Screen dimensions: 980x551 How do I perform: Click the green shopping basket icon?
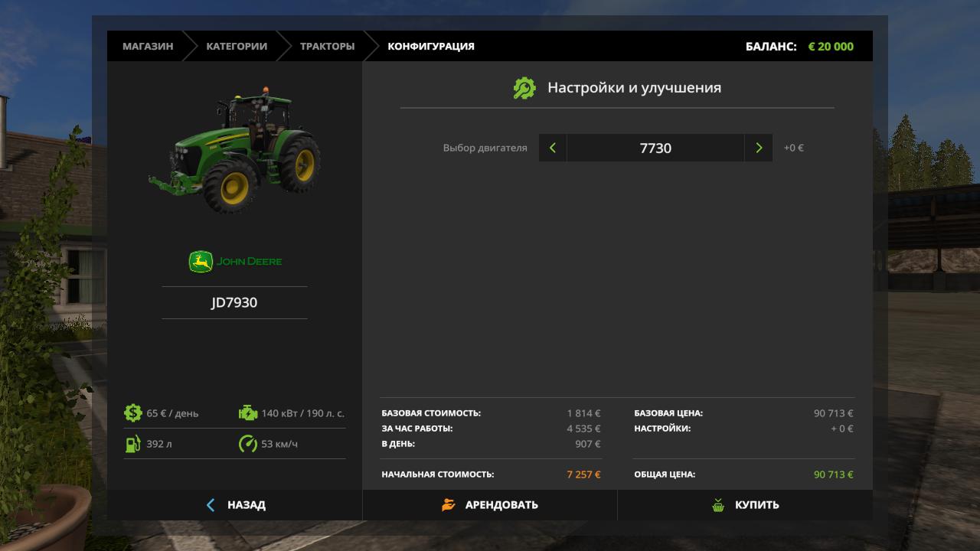(x=718, y=505)
